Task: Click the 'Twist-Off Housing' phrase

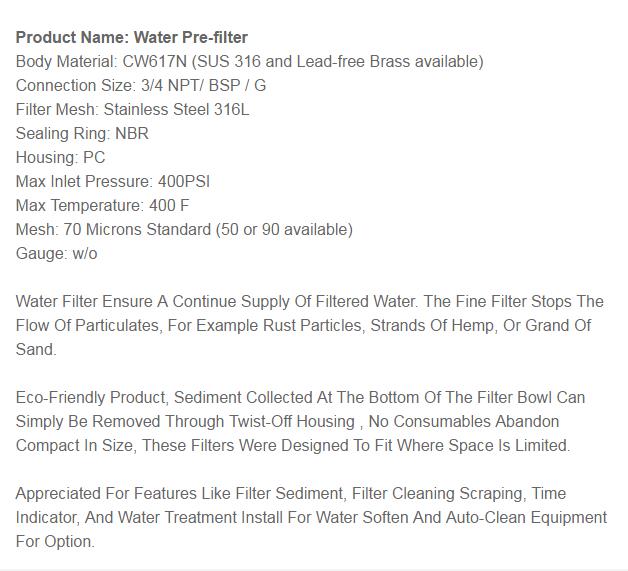Action: 292,422
